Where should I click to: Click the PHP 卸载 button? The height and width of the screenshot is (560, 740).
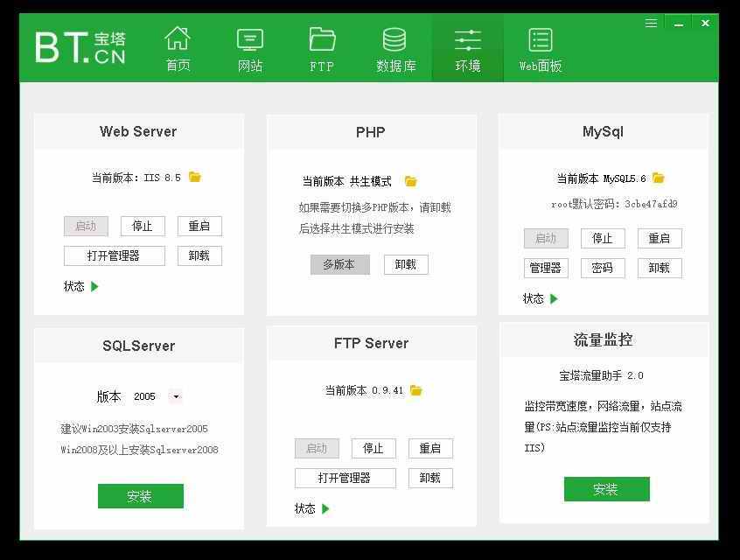coord(406,264)
